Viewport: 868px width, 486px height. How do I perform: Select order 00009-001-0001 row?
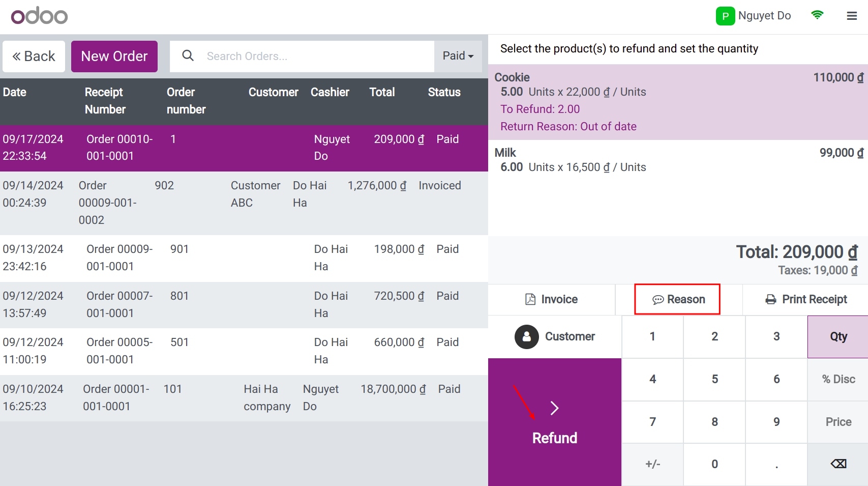(244, 258)
